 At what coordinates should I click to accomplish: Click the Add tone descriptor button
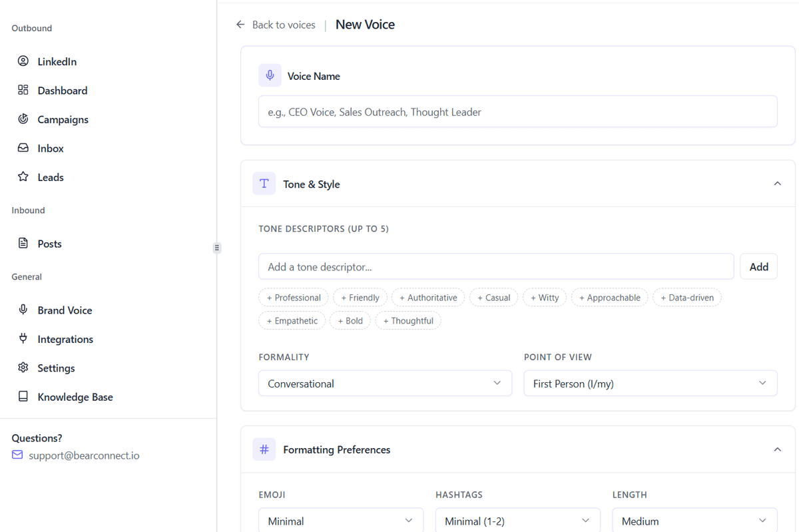[x=758, y=267]
